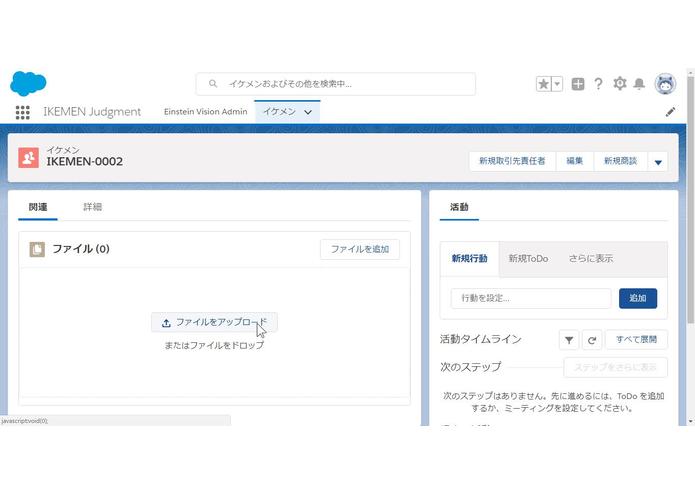Click the Salesforce cloud logo
This screenshot has width=695, height=494.
(28, 83)
